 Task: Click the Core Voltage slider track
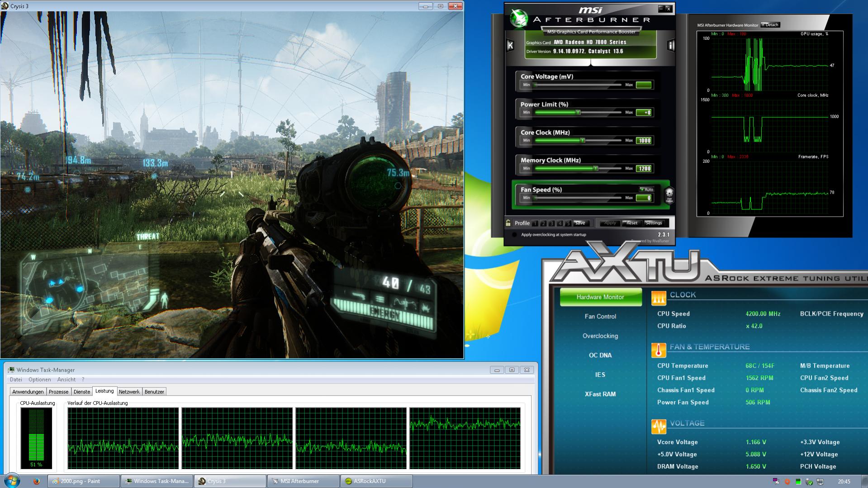[x=578, y=85]
